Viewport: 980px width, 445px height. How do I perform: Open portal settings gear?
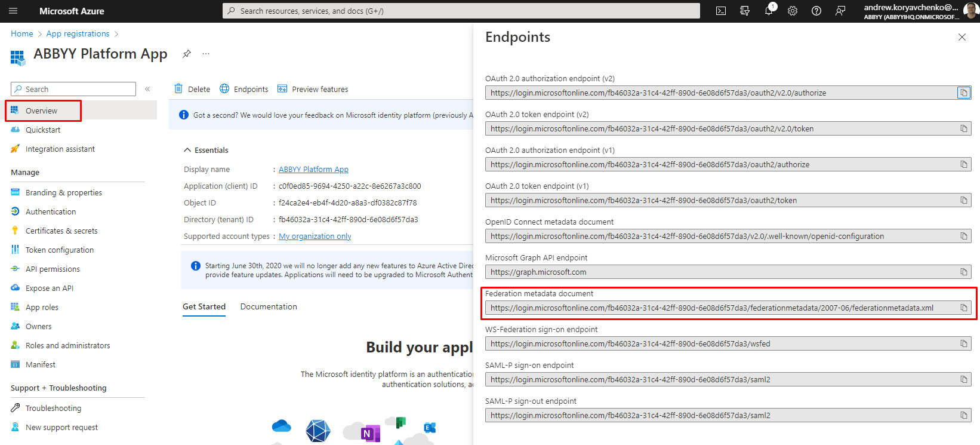click(793, 11)
